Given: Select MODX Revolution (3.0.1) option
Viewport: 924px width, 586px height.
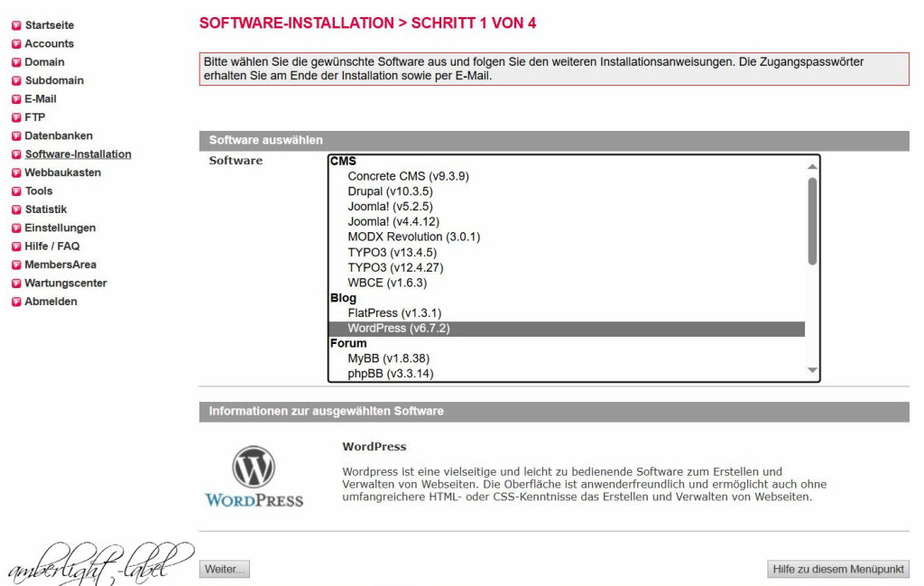Looking at the screenshot, I should click(x=567, y=237).
